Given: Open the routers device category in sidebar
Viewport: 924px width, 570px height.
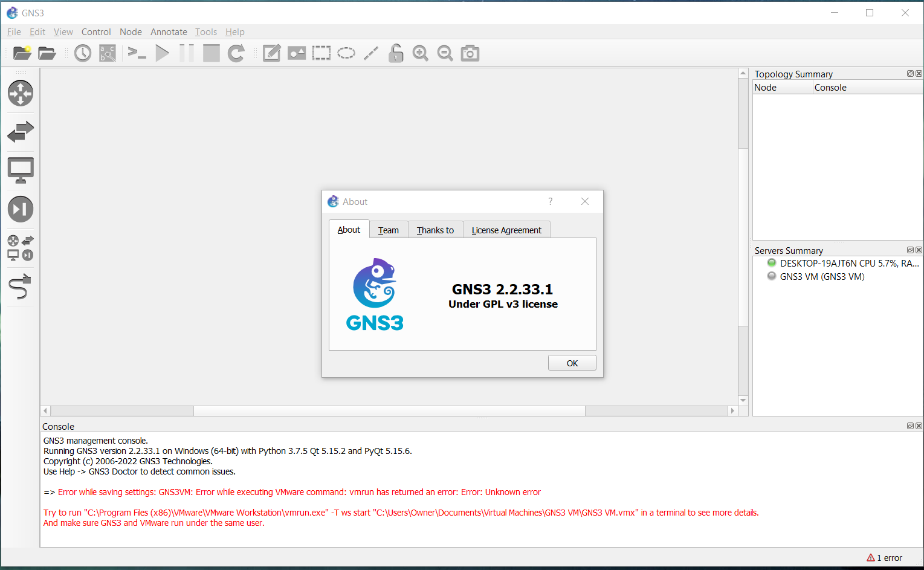Looking at the screenshot, I should [x=20, y=94].
